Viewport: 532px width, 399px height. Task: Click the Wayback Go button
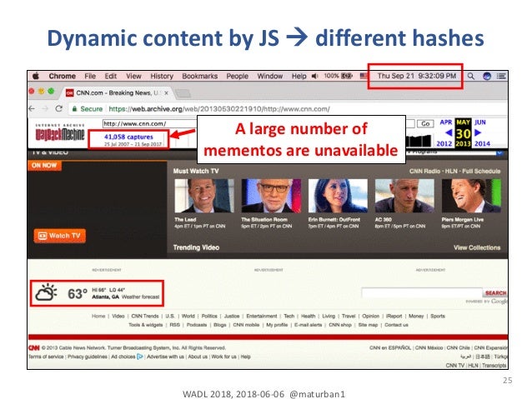(425, 123)
